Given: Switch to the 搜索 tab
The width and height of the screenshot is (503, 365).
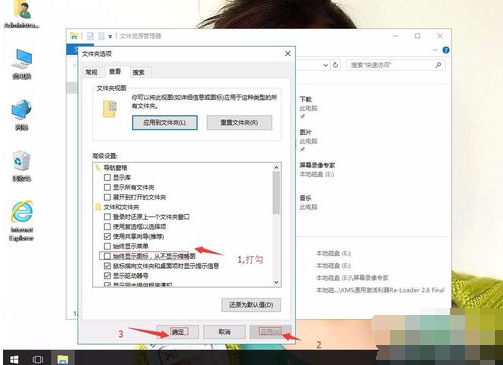Looking at the screenshot, I should pos(138,72).
